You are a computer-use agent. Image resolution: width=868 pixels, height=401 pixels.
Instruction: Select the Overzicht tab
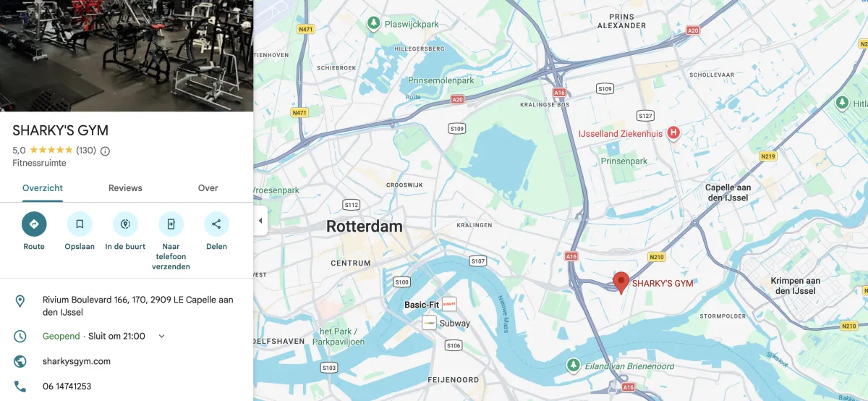tap(43, 188)
